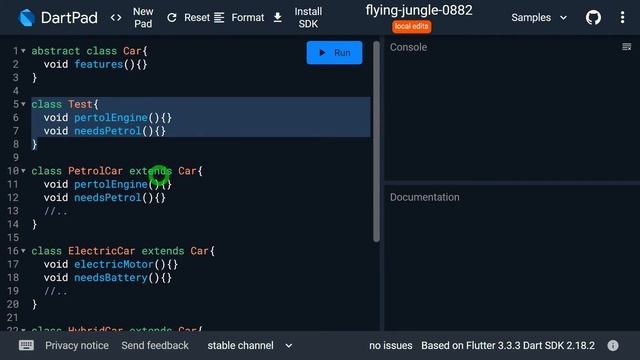Viewport: 640px width, 360px height.
Task: Open the Samples dropdown
Action: click(539, 18)
